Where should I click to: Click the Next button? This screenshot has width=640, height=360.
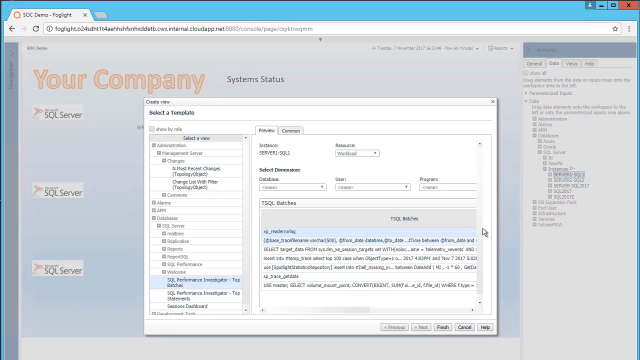coord(421,327)
